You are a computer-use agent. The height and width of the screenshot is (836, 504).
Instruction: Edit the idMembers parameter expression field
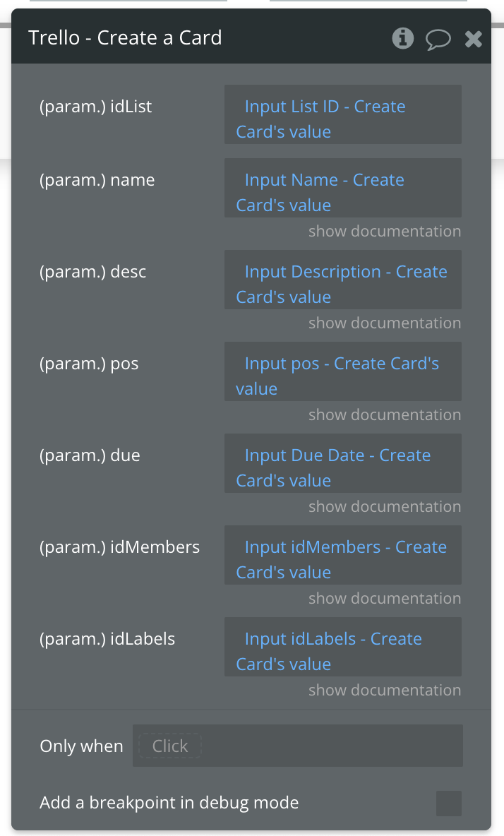point(342,554)
